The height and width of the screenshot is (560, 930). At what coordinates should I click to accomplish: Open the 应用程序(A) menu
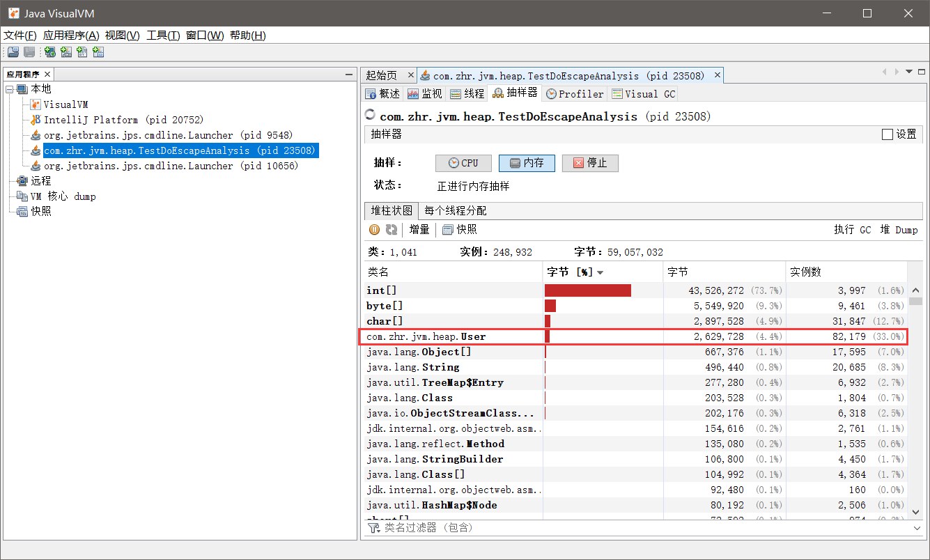point(71,36)
